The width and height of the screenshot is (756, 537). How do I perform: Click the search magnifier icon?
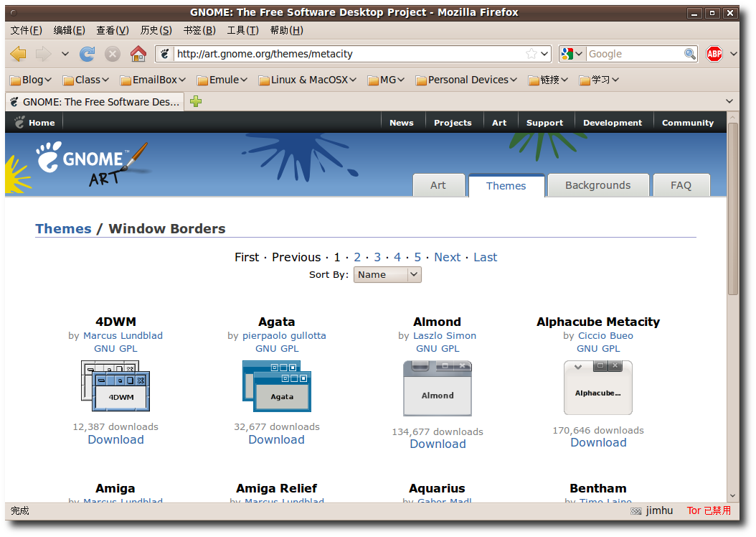[x=690, y=54]
